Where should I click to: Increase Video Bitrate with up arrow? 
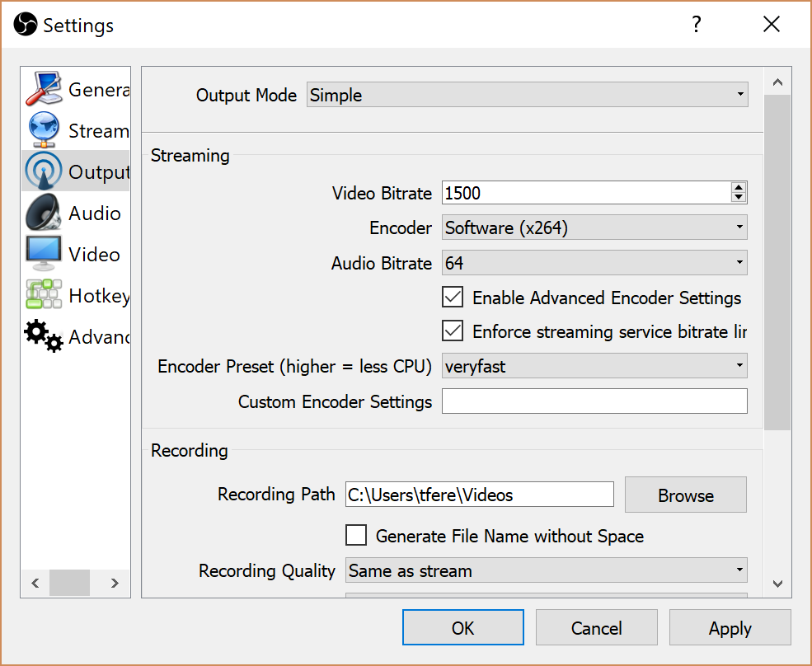739,188
